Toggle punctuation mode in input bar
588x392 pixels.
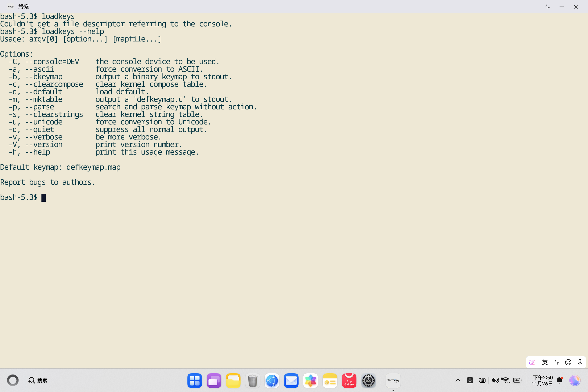557,362
